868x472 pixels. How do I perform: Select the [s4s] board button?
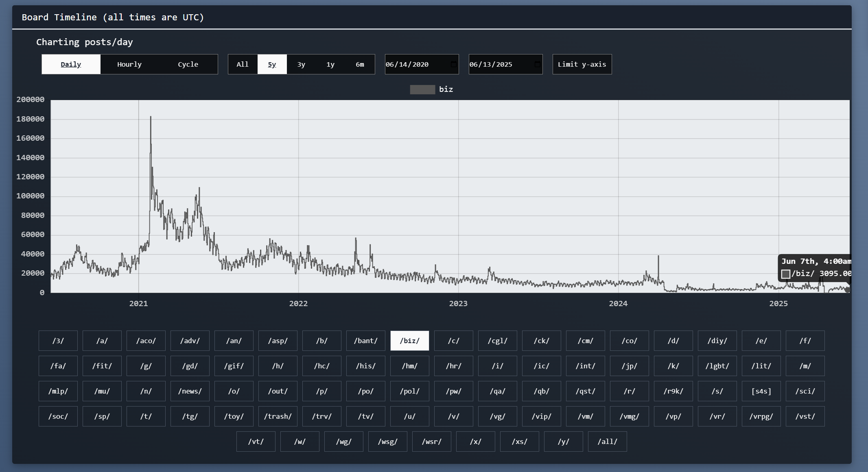point(761,391)
